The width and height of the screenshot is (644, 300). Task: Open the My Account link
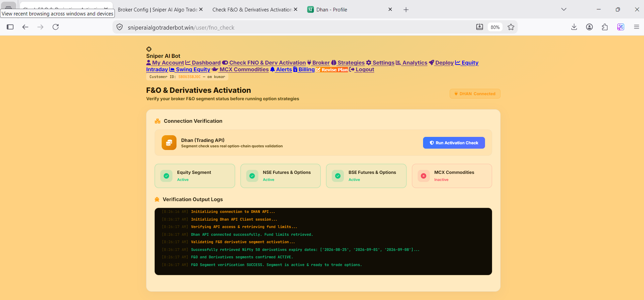pyautogui.click(x=165, y=63)
